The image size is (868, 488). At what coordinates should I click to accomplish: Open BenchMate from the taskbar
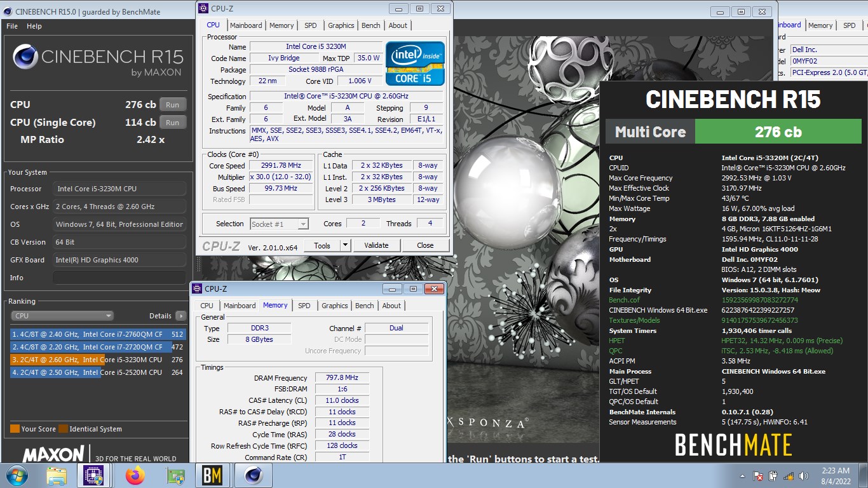[212, 475]
